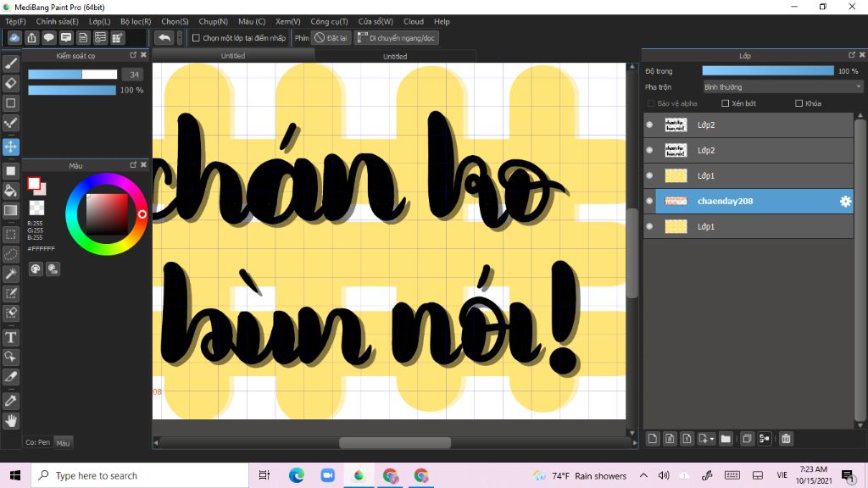Adjust the 'Độ trong' layer opacity slider
868x488 pixels.
(768, 71)
